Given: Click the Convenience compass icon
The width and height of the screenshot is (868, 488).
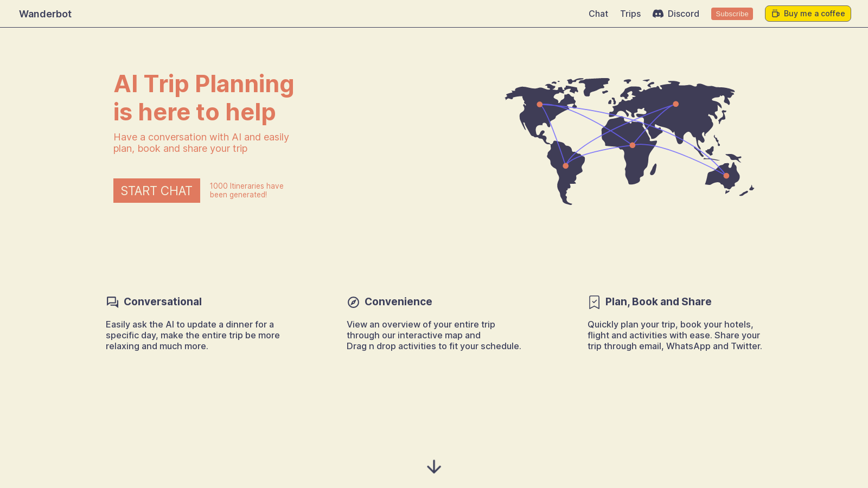Looking at the screenshot, I should tap(353, 302).
